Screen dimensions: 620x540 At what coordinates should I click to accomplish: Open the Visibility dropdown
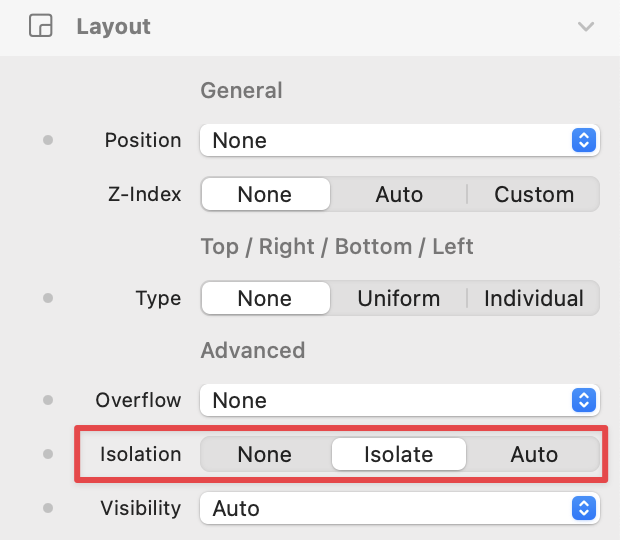(x=399, y=509)
